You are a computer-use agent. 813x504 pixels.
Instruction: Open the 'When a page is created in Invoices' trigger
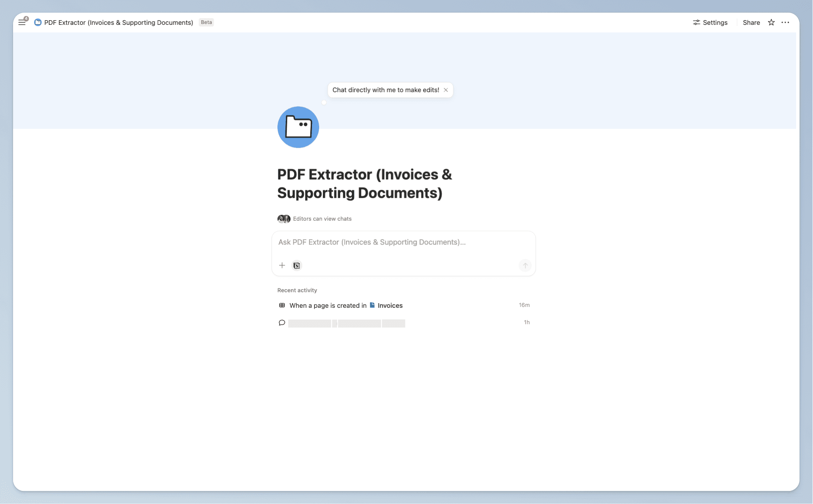point(328,305)
